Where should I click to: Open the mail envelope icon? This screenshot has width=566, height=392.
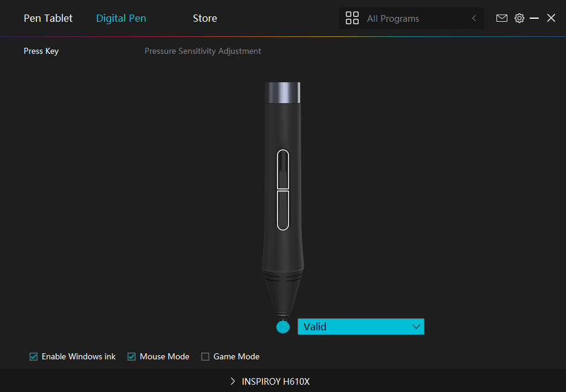point(502,18)
